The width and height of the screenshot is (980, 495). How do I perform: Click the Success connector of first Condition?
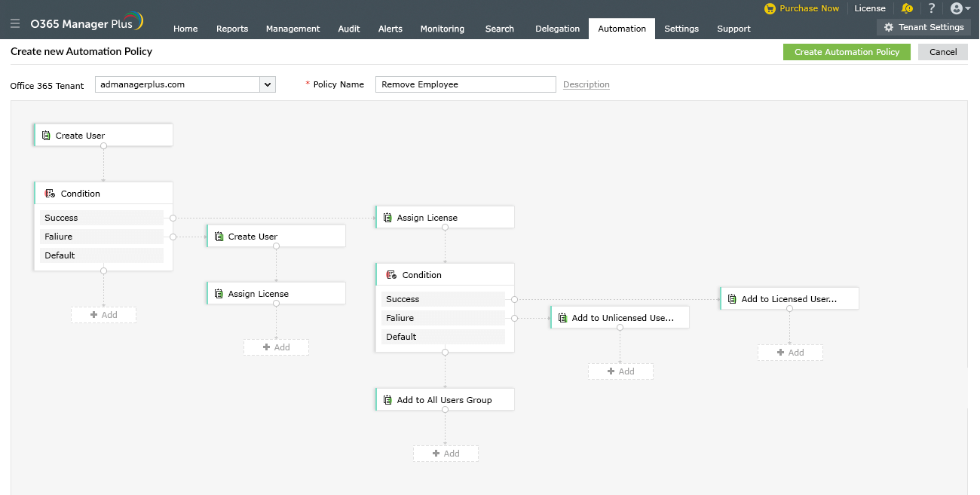tap(173, 218)
